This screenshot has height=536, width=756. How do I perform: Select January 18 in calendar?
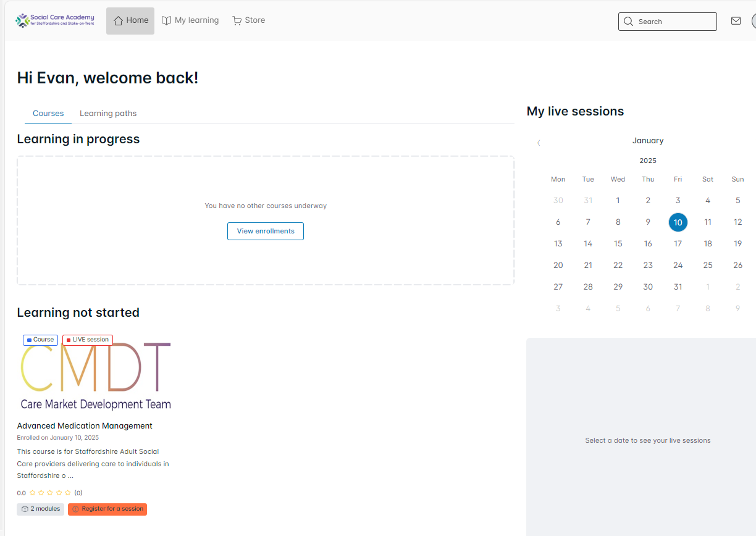pos(708,244)
